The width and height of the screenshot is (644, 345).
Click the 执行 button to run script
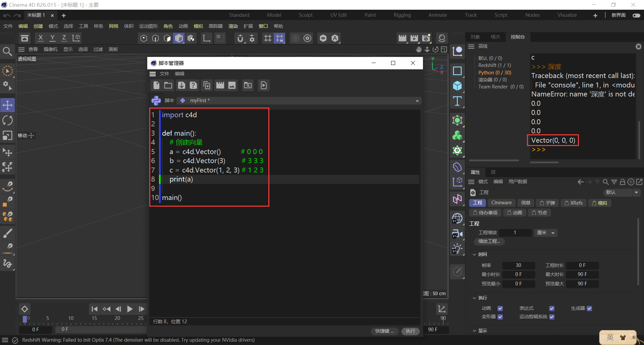click(x=410, y=331)
